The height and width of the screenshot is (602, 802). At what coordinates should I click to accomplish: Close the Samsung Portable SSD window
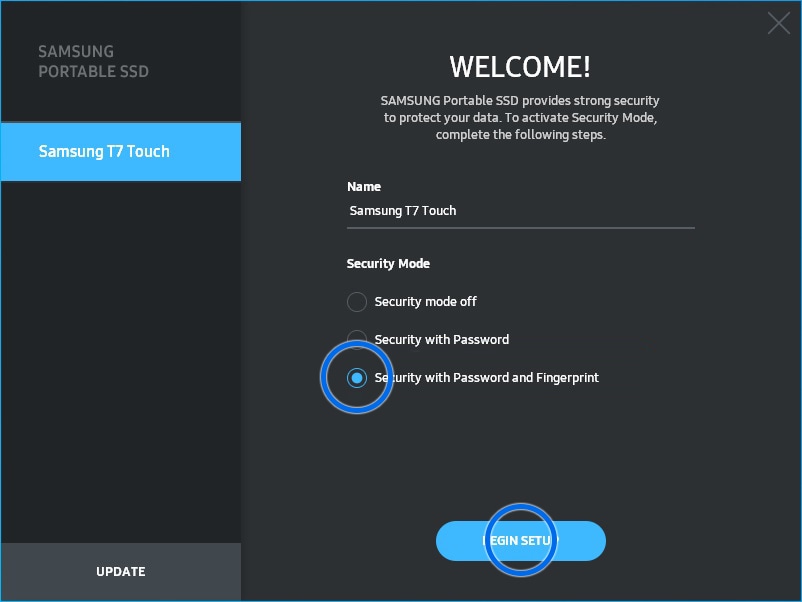pyautogui.click(x=778, y=23)
